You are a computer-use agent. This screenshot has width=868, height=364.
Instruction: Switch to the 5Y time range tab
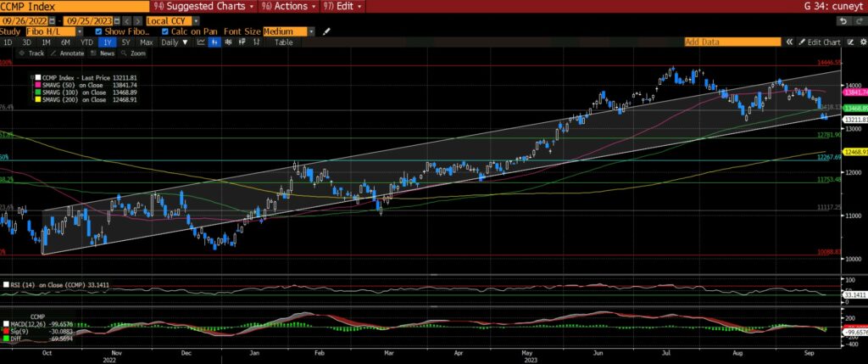(125, 42)
